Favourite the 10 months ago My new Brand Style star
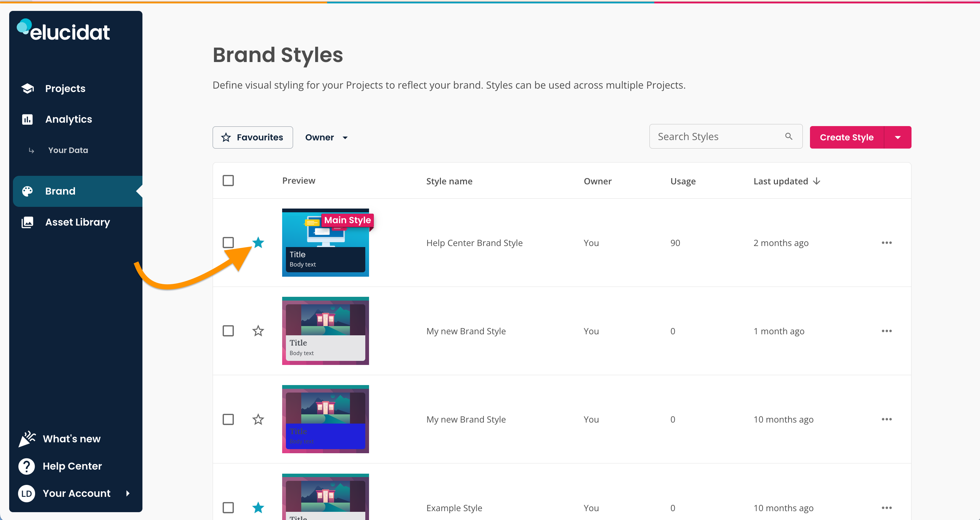Viewport: 980px width, 520px height. pos(258,419)
